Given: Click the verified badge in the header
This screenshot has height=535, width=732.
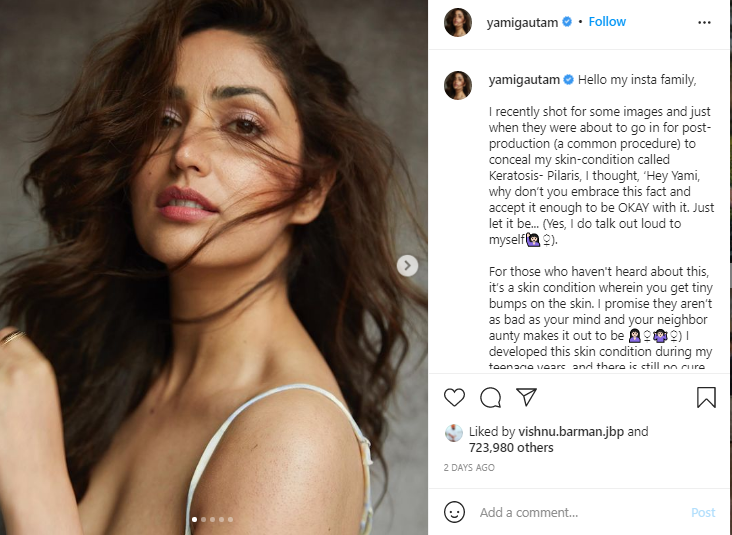Looking at the screenshot, I should (x=568, y=22).
